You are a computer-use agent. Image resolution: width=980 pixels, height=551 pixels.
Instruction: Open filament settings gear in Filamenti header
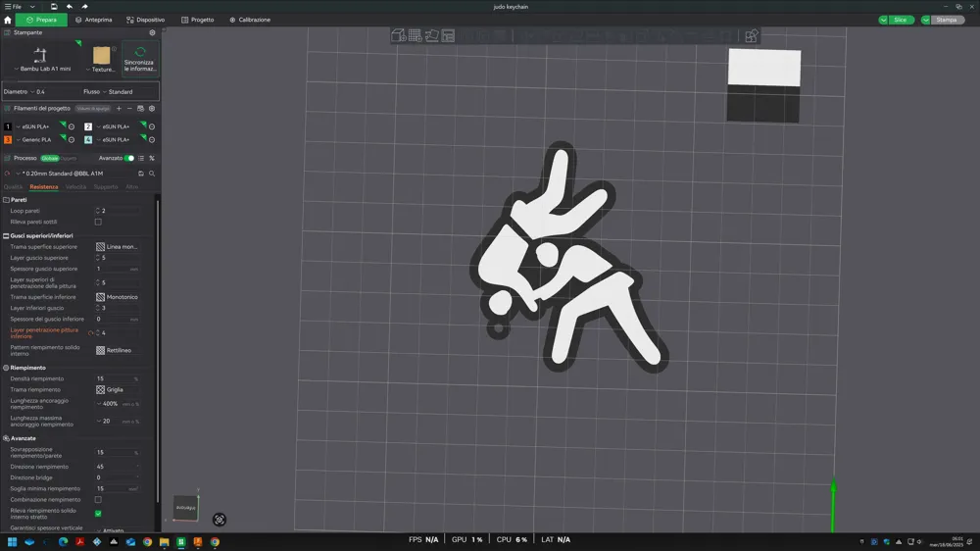click(152, 108)
